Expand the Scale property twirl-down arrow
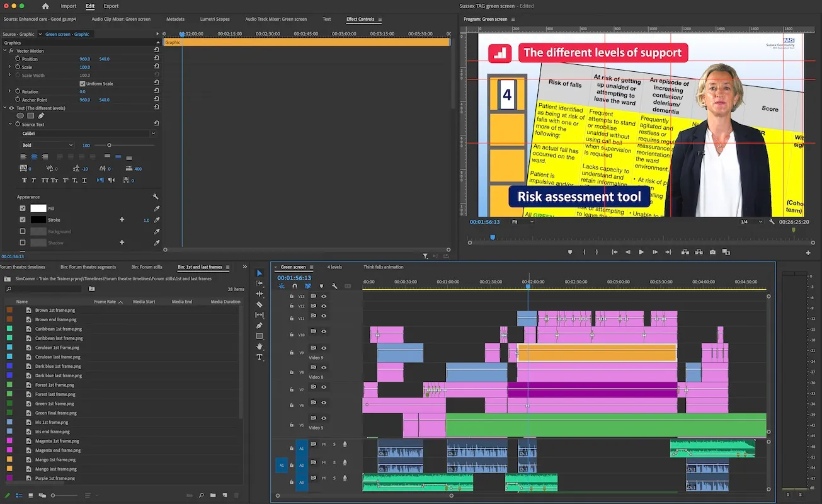Viewport: 822px width, 504px height. [9, 67]
